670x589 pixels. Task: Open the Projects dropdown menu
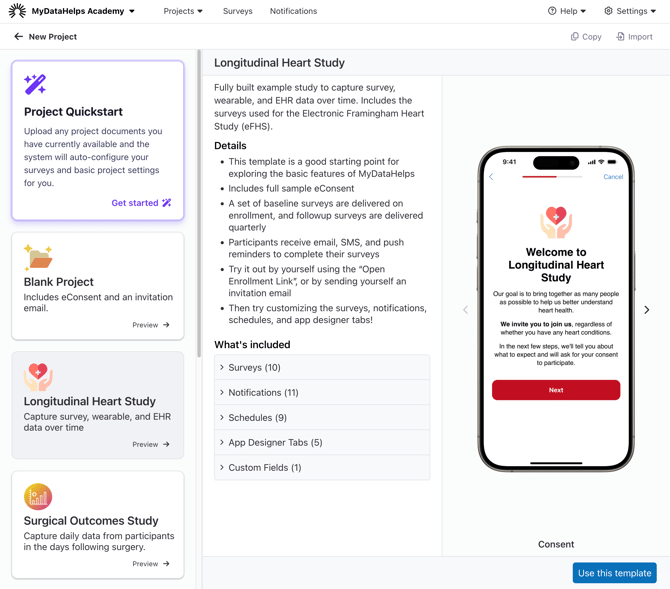[183, 11]
